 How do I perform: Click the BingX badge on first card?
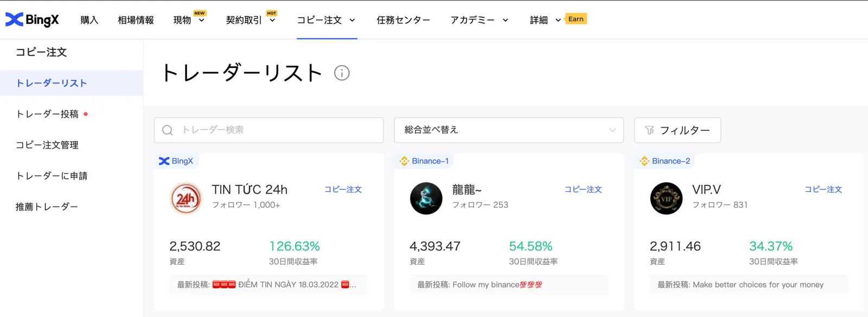coord(176,161)
